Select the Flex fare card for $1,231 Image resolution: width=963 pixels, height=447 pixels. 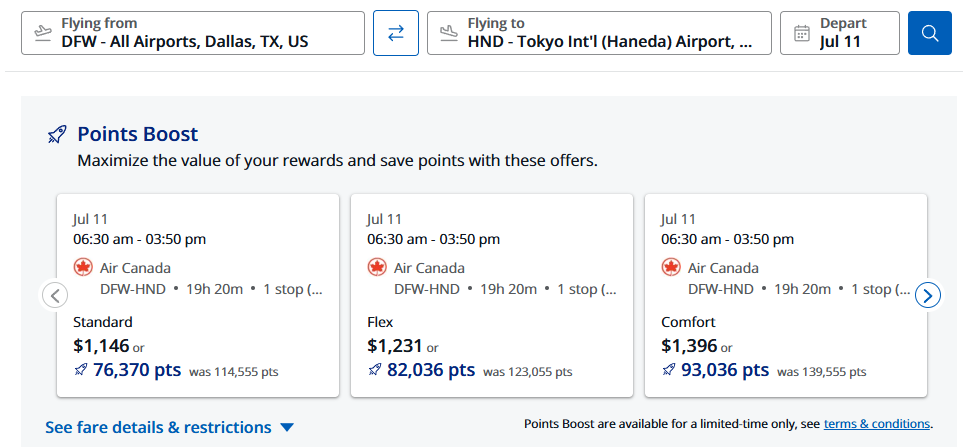click(492, 296)
